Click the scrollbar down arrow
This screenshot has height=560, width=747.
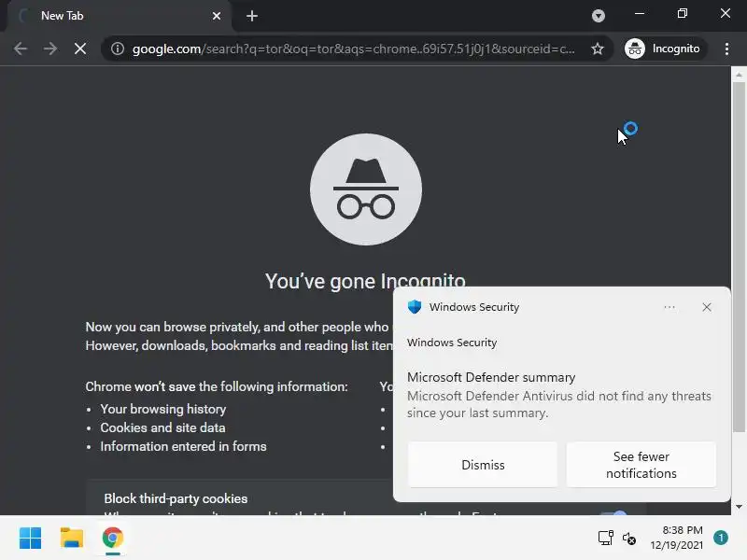coord(739,507)
